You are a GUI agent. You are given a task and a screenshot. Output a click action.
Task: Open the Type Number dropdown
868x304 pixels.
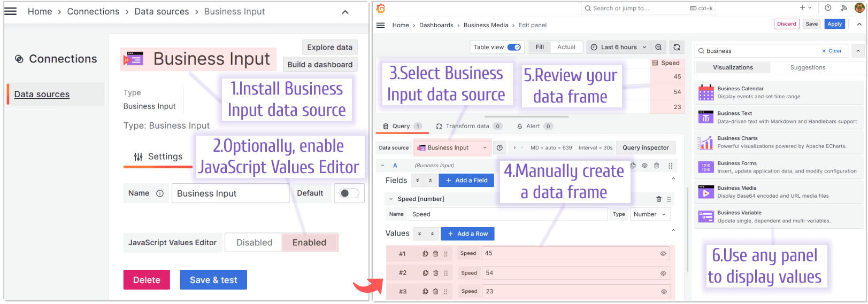(x=650, y=214)
